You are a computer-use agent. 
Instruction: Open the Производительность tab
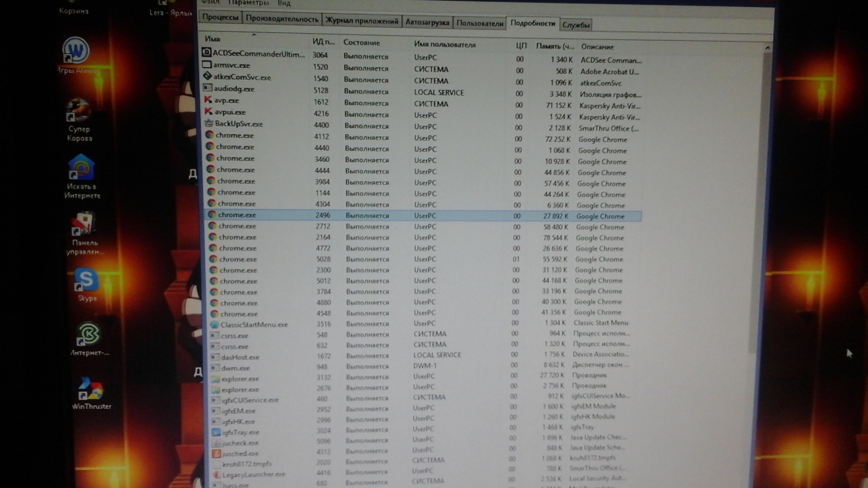[x=282, y=19]
